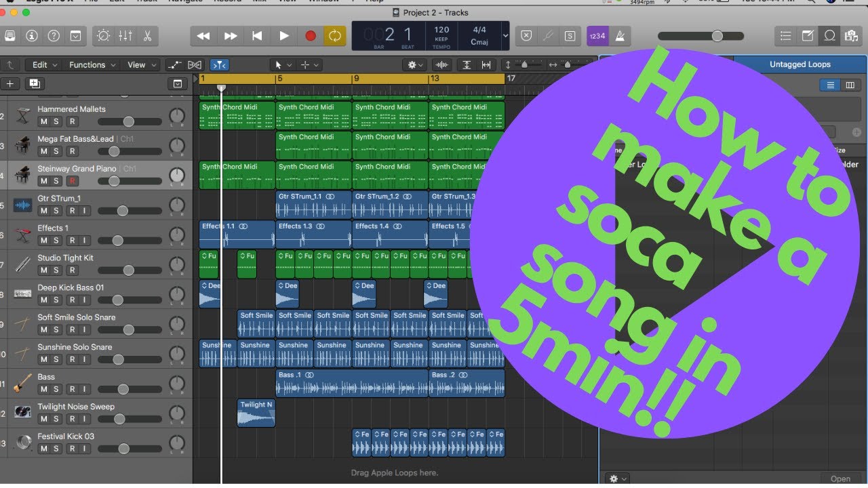Screen dimensions: 868x488
Task: Toggle the Loop Browser
Action: pos(829,36)
